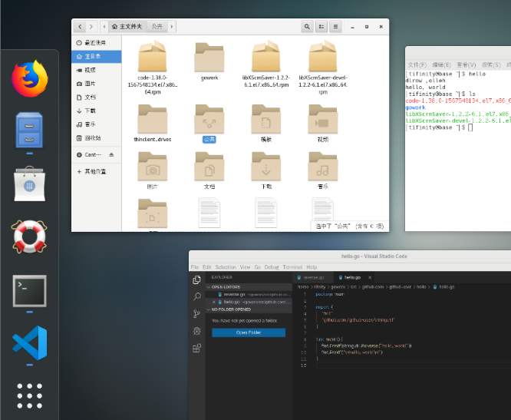Click the Open Folder button
This screenshot has width=511, height=420.
click(x=249, y=332)
